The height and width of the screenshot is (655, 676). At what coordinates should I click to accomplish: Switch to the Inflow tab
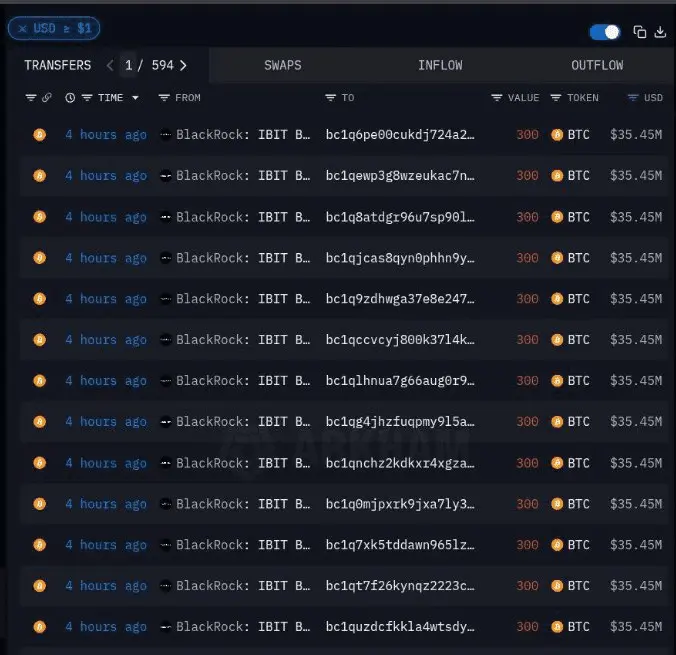440,65
